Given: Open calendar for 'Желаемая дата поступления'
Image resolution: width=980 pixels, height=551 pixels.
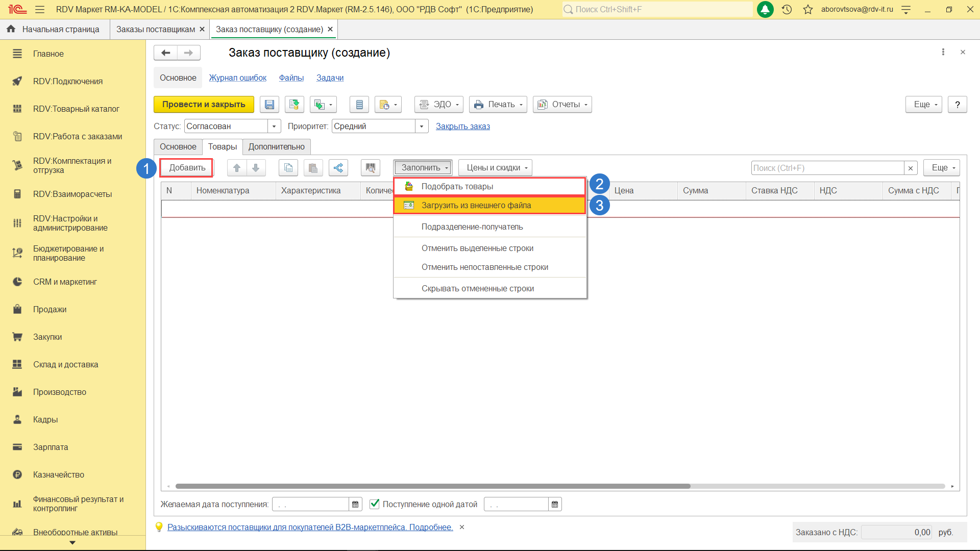Looking at the screenshot, I should pos(355,505).
